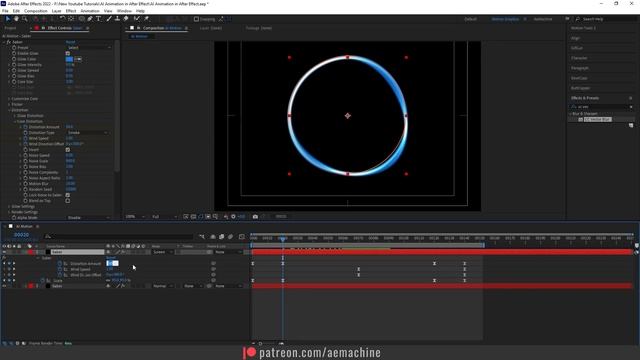The width and height of the screenshot is (640, 360).
Task: Click the Effects & Presets search field
Action: tap(602, 107)
